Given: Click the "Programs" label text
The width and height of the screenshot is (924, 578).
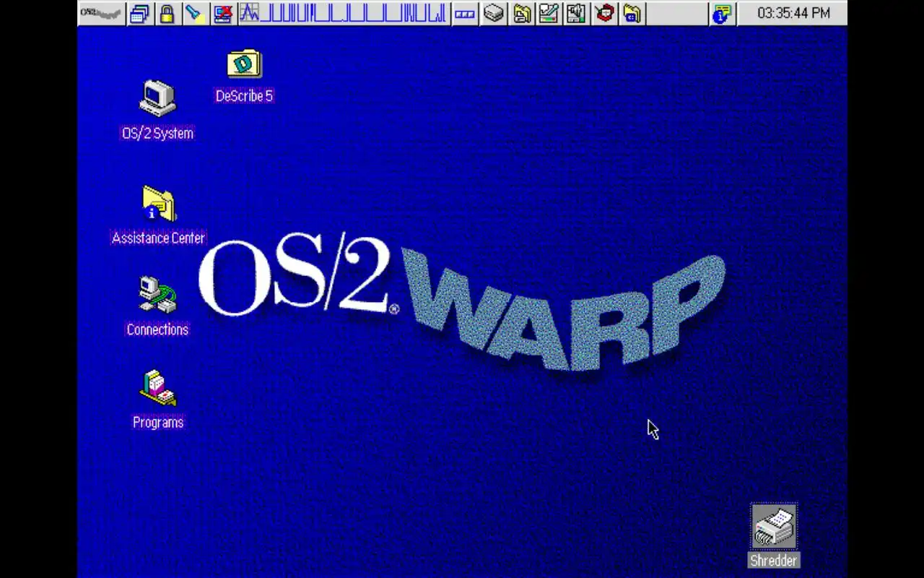Looking at the screenshot, I should click(158, 423).
